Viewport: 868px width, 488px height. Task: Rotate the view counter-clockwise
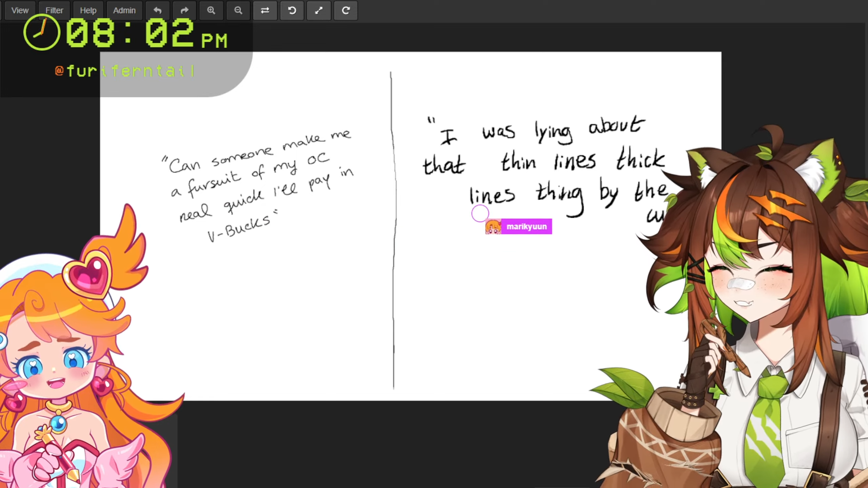point(292,11)
